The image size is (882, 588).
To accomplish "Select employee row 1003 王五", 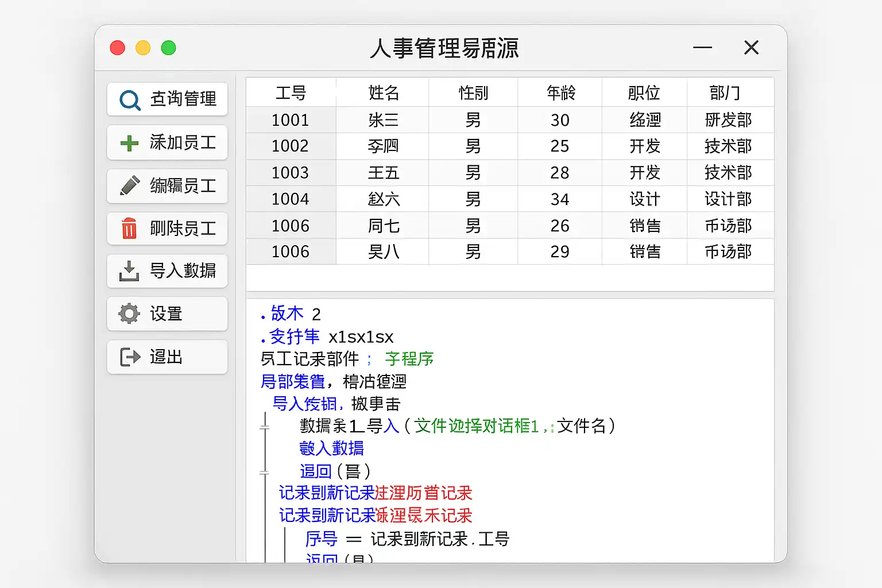I will (x=383, y=173).
